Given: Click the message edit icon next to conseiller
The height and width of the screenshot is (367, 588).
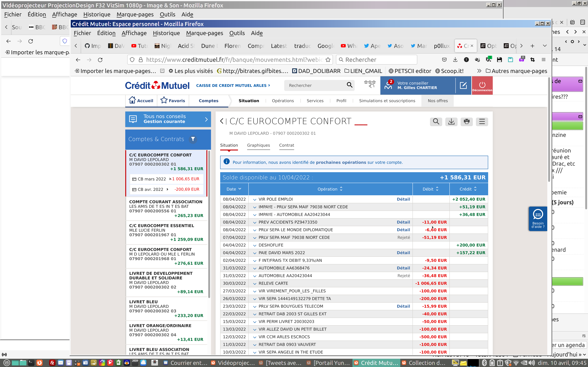Looking at the screenshot, I should click(x=463, y=85).
